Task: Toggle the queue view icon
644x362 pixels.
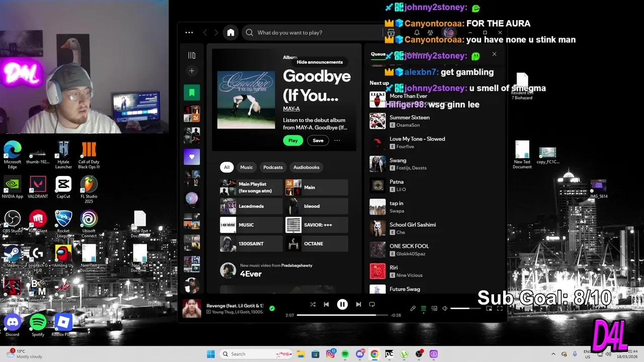Action: [x=424, y=309]
